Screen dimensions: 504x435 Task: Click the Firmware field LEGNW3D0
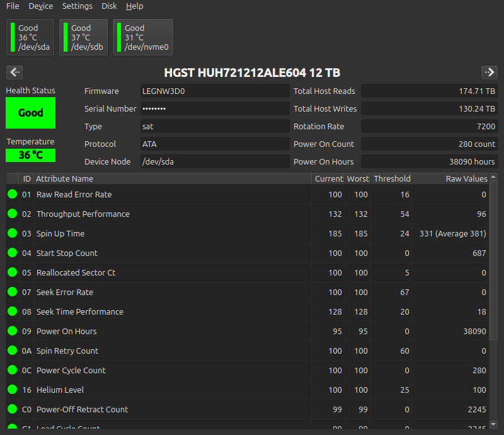click(x=215, y=91)
